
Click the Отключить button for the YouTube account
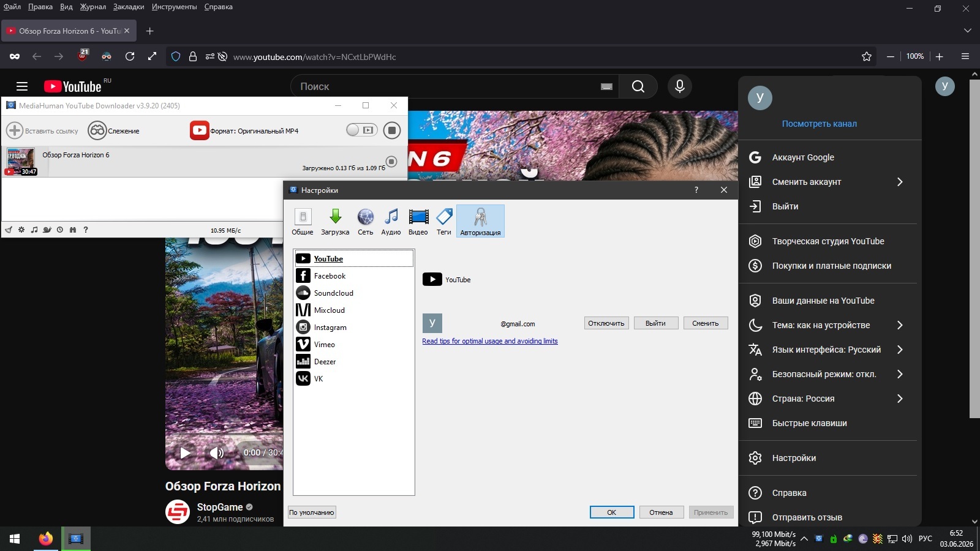[606, 323]
